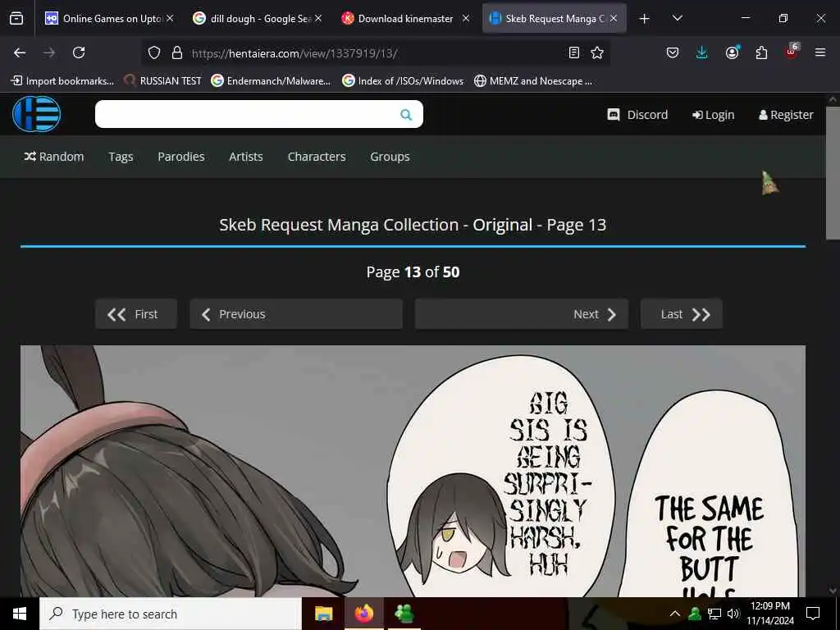
Task: Open the Artists menu item
Action: point(246,157)
